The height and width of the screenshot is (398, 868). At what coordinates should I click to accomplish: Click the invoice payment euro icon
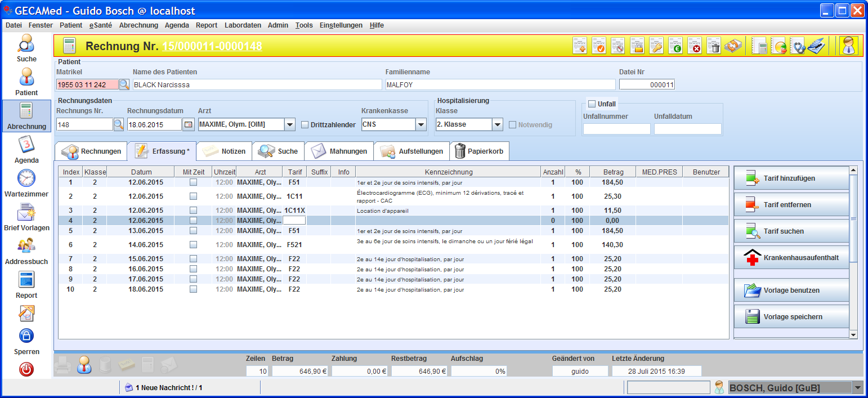coord(675,46)
